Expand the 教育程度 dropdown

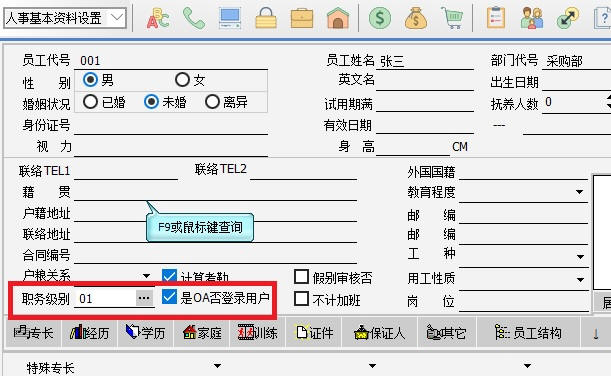coord(579,192)
